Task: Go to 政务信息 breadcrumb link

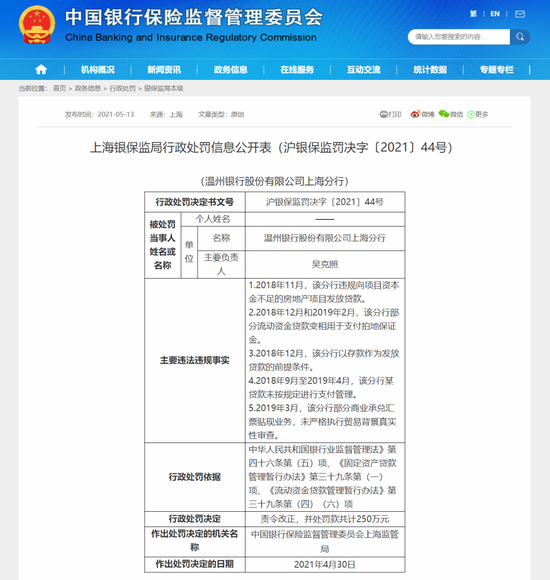Action: pyautogui.click(x=88, y=88)
